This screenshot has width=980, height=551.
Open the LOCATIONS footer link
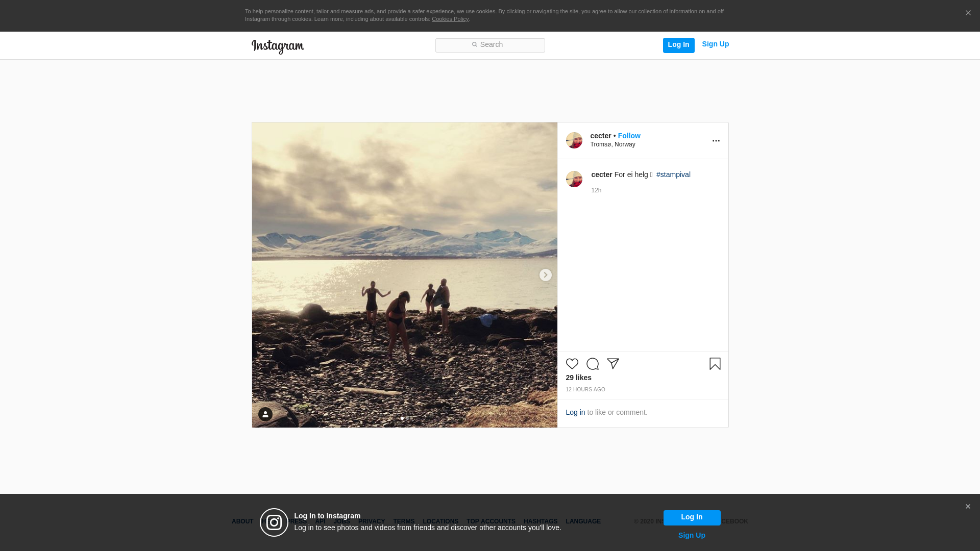click(440, 521)
